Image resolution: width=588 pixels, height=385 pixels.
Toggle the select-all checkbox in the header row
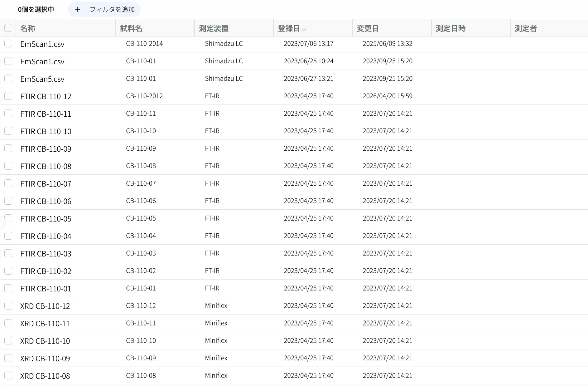[8, 28]
